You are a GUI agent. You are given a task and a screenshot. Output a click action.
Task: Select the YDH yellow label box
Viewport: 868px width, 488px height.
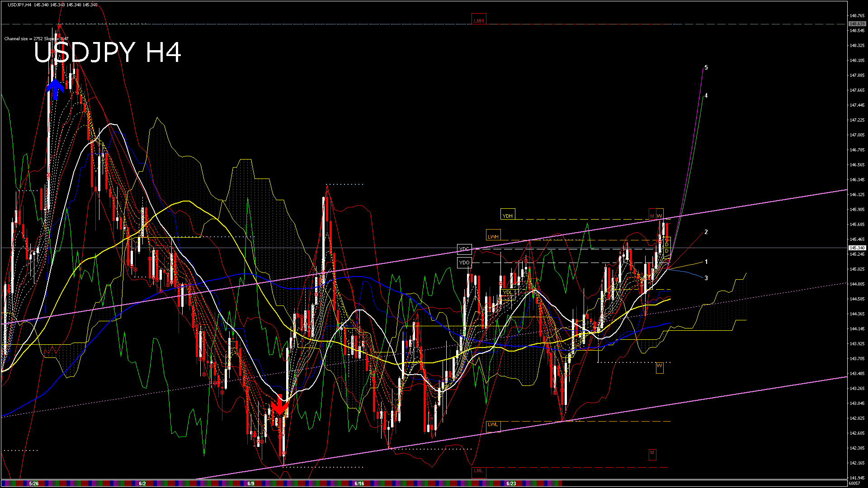point(508,215)
